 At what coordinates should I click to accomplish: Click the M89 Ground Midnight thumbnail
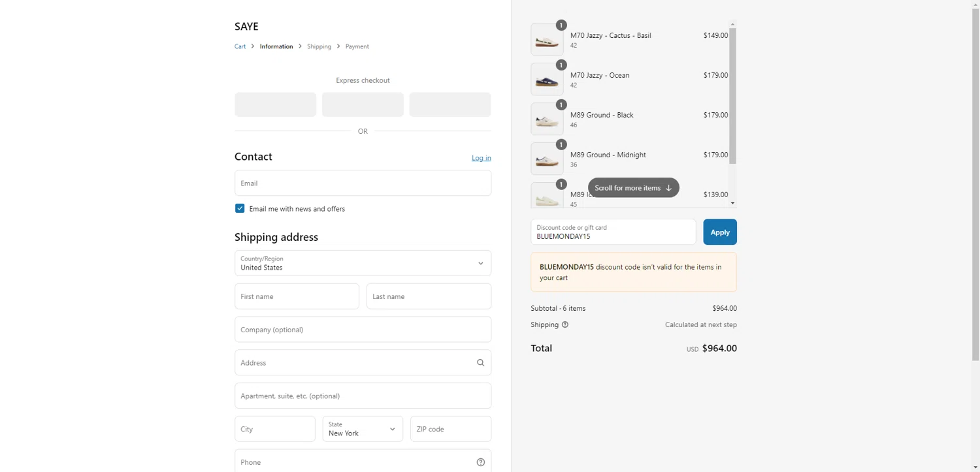547,159
